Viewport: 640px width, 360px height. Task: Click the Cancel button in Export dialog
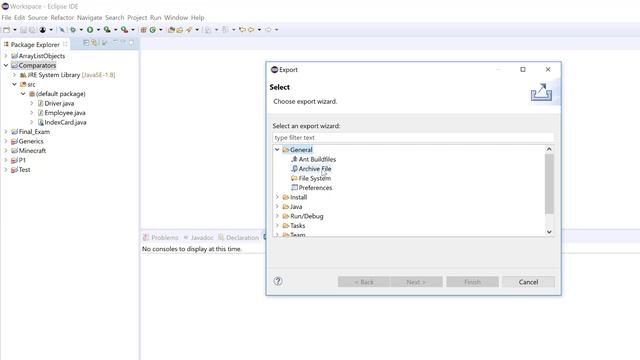point(528,282)
